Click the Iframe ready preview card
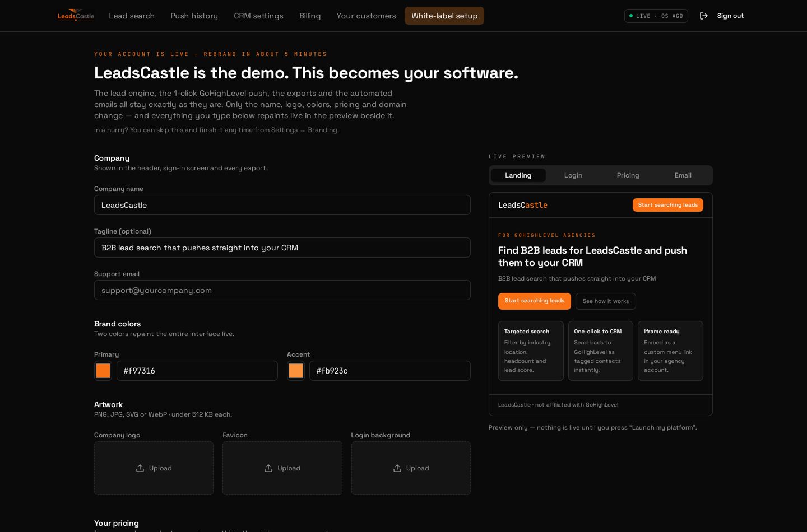The image size is (807, 532). [x=670, y=351]
